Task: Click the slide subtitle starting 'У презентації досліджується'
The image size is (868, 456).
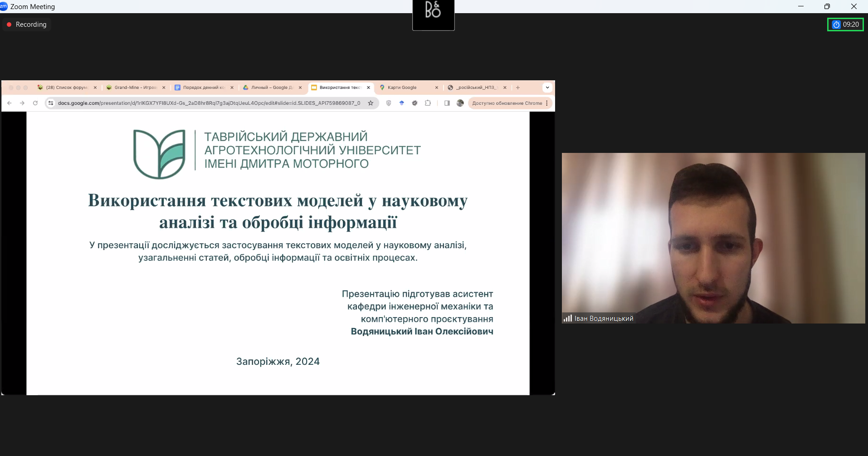Action: pos(278,251)
